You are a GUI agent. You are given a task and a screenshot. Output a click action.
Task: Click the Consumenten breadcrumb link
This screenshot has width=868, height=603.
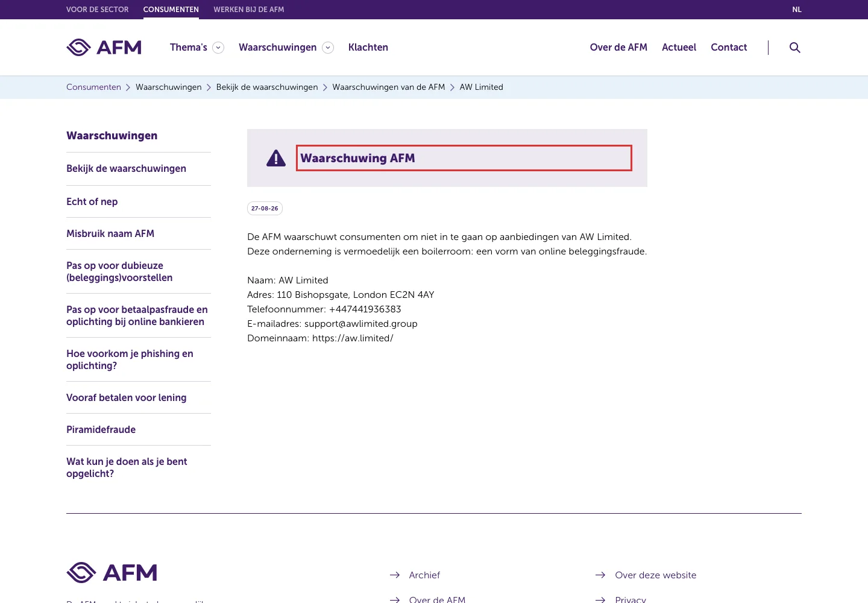click(93, 87)
